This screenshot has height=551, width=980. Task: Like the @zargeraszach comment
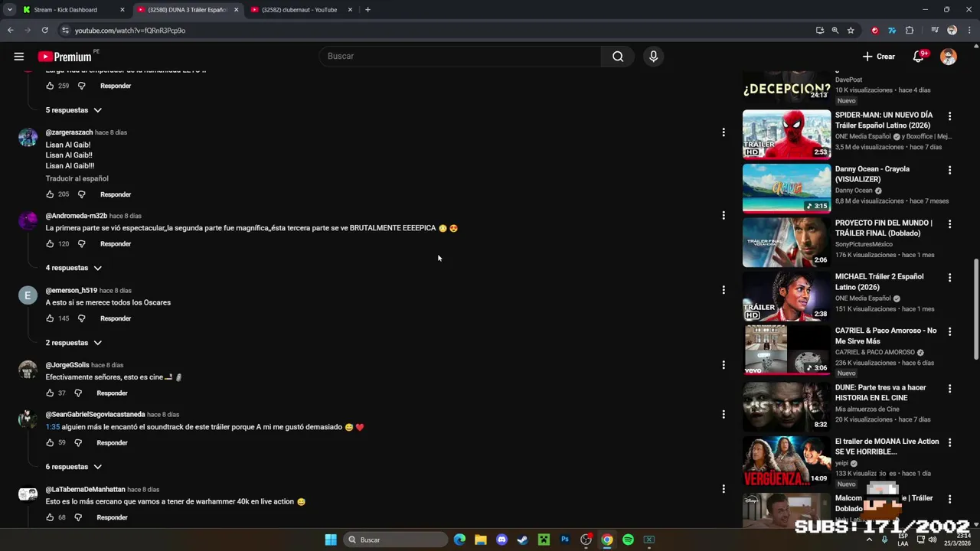coord(51,194)
